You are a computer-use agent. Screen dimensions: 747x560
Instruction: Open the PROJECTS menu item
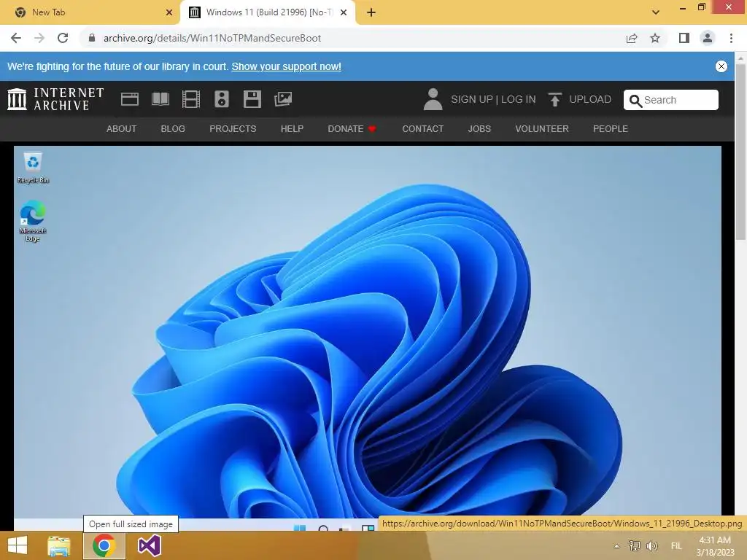[233, 128]
